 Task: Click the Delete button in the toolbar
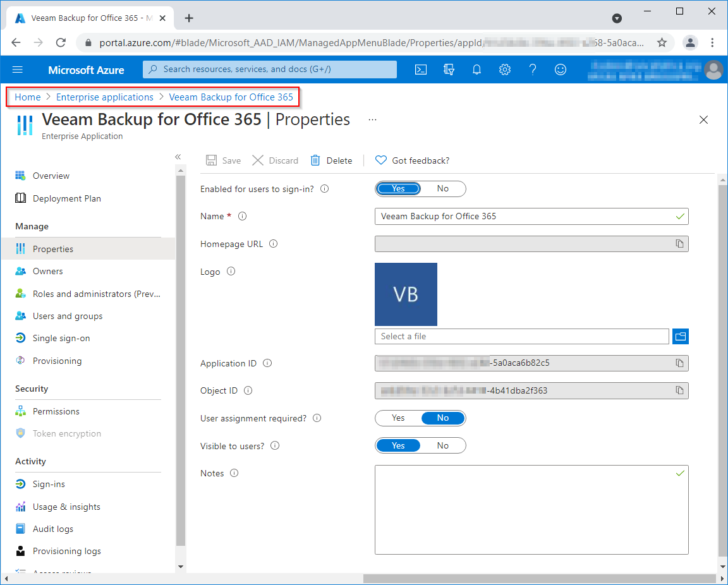pyautogui.click(x=331, y=160)
